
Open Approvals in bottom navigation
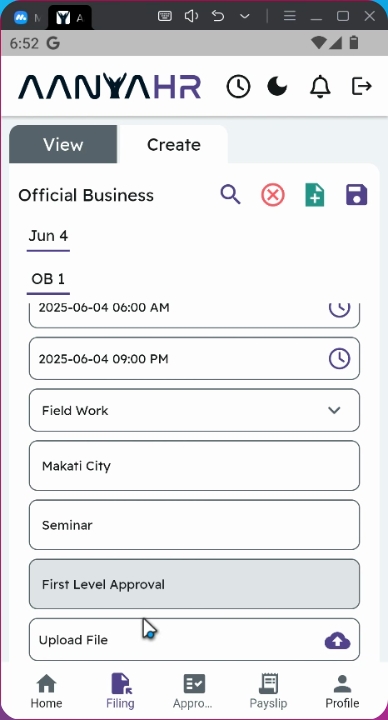click(x=193, y=691)
